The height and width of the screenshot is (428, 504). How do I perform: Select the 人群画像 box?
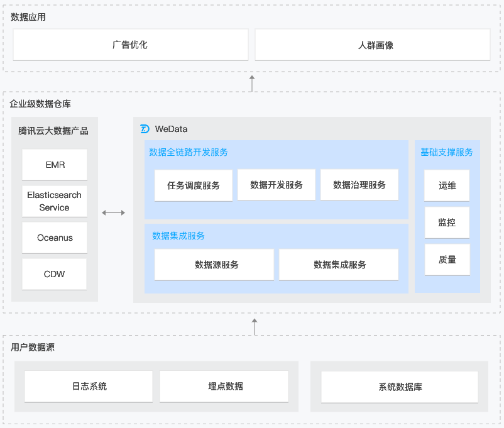[x=373, y=45]
